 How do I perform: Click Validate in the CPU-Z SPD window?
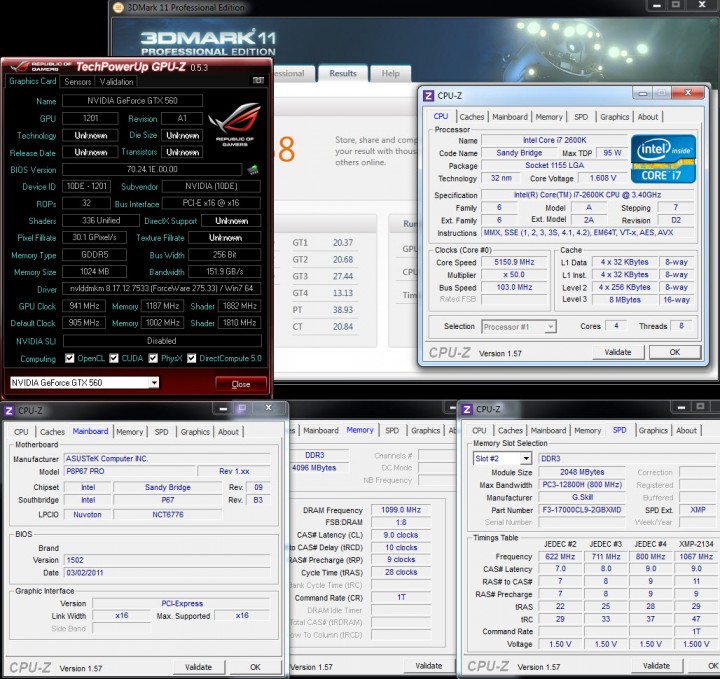point(656,666)
